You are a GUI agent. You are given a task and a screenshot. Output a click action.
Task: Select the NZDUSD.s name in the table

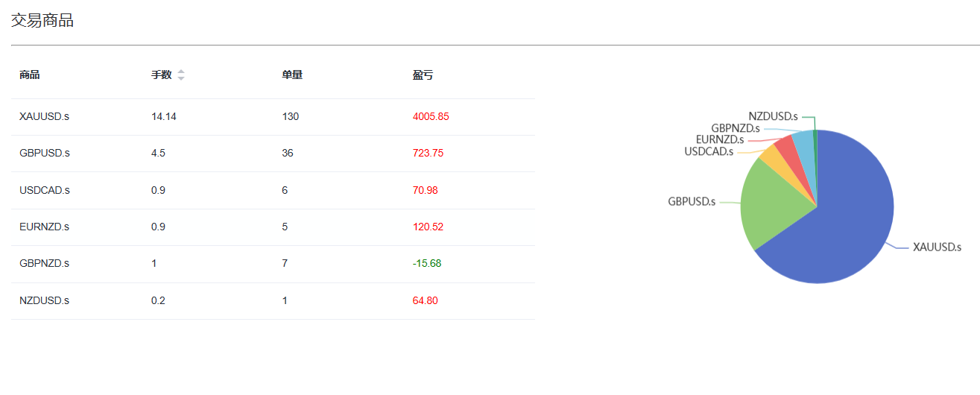(45, 301)
